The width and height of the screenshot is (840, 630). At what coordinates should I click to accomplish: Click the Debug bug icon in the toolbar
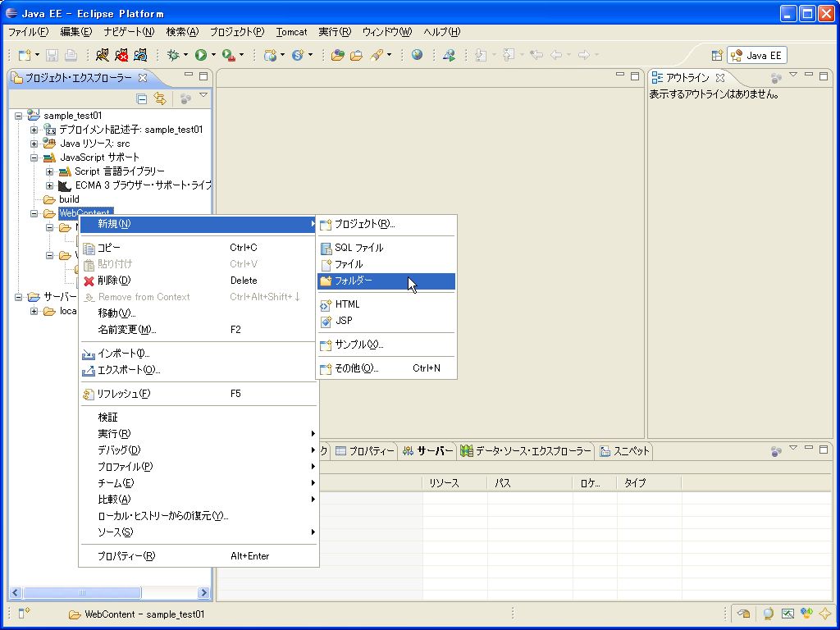(173, 55)
